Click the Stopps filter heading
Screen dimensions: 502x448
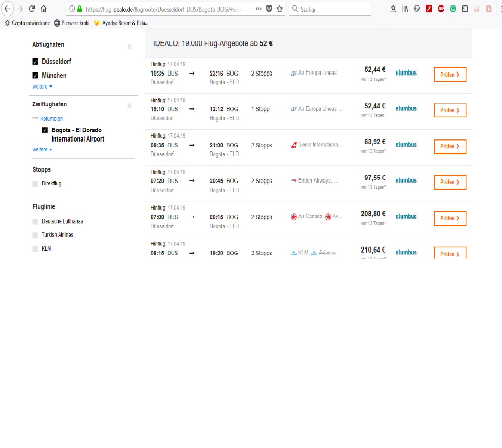coord(41,170)
